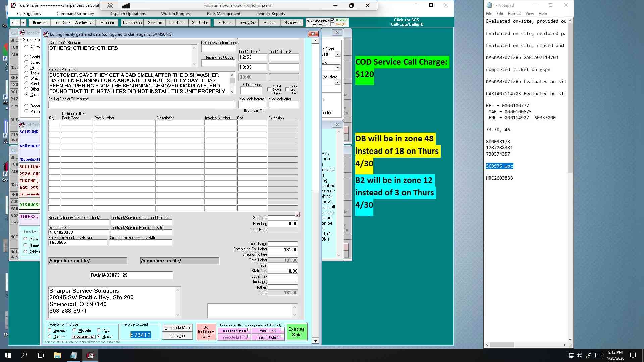Open Task View on the taskbar
Viewport: 644px width, 362px height.
[40, 355]
